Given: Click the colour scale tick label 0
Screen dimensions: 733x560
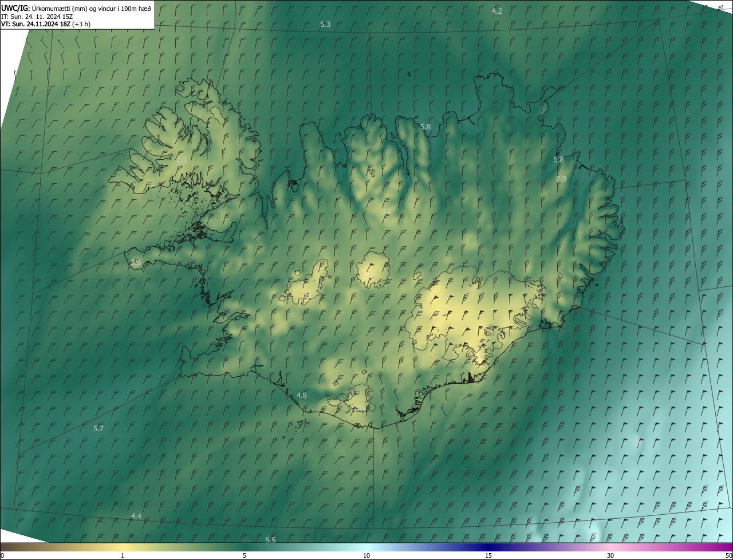Looking at the screenshot, I should [2, 556].
